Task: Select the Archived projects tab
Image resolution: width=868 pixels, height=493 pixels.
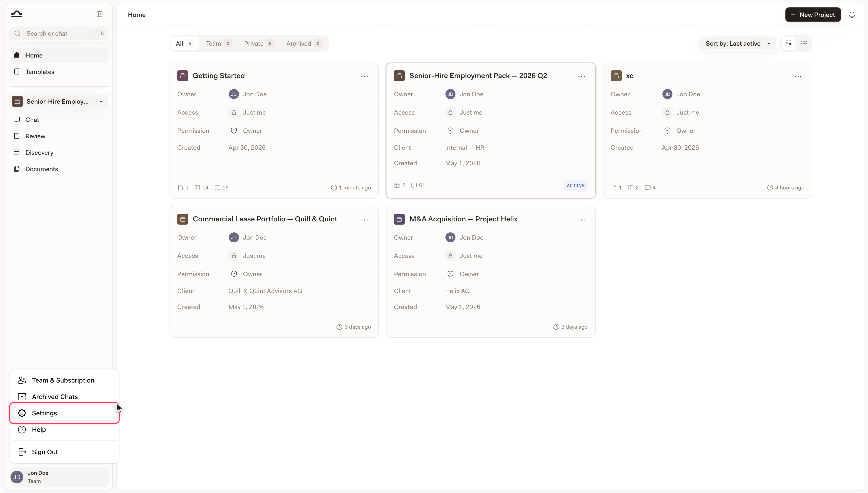Action: [x=304, y=43]
